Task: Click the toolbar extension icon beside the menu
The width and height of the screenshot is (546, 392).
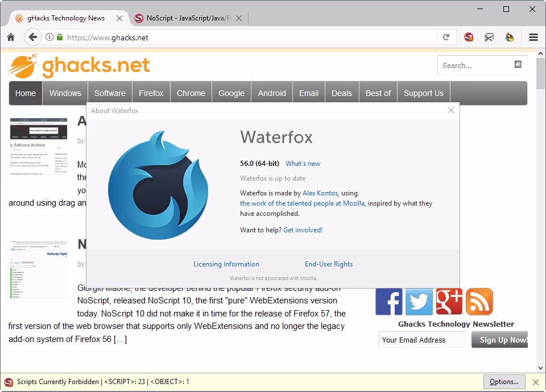Action: [x=510, y=37]
